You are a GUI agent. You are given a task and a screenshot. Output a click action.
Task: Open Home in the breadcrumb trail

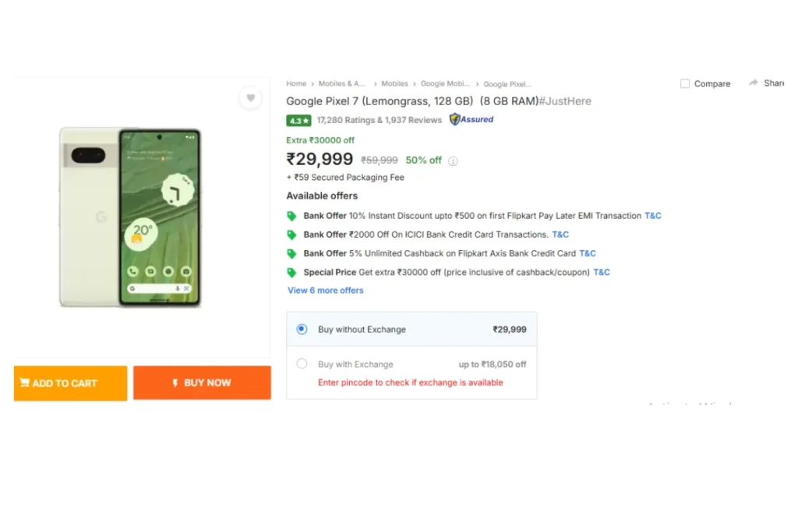[x=296, y=83]
